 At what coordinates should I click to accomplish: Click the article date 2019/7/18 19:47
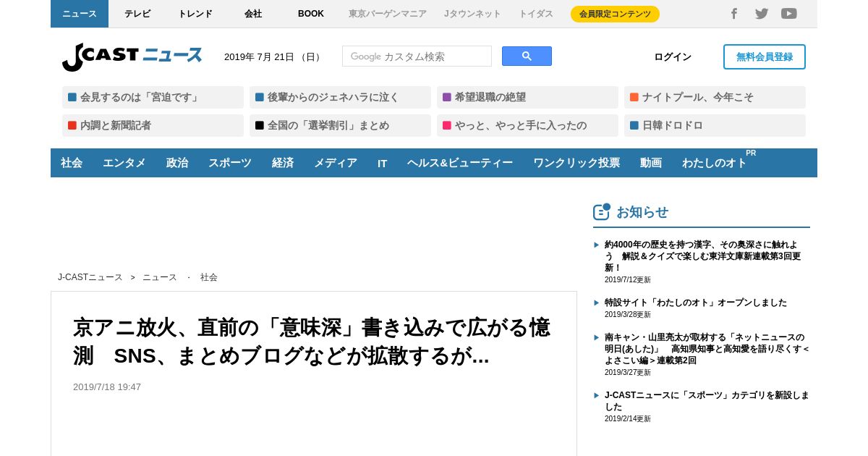[x=107, y=387]
